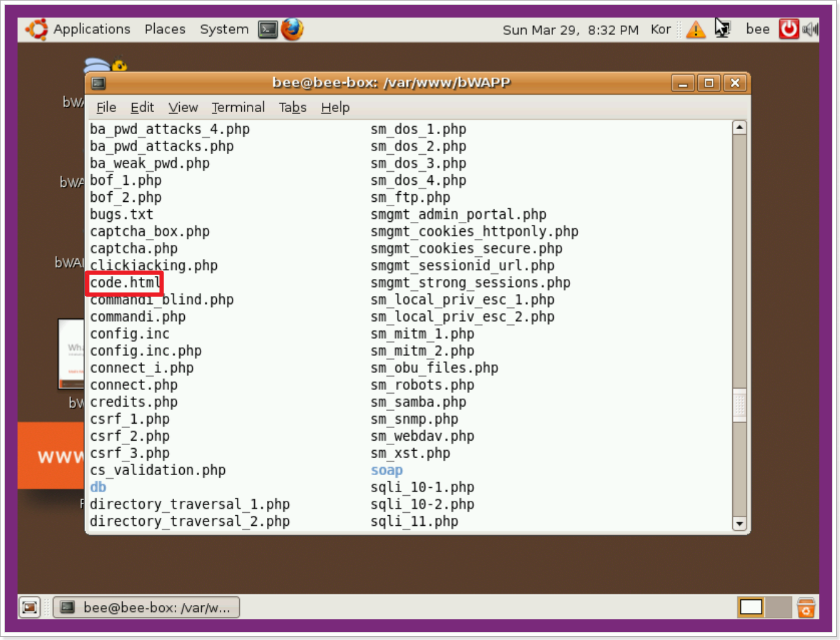Screen dimensions: 840x640
Task: Click the soap directory name
Action: pos(386,470)
